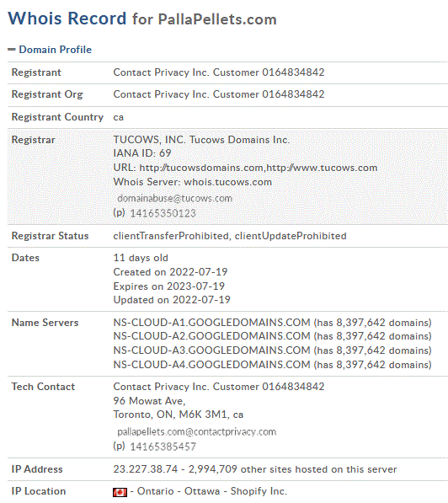Click the IP address 23.227.38.74
The height and width of the screenshot is (503, 448).
pyautogui.click(x=146, y=469)
